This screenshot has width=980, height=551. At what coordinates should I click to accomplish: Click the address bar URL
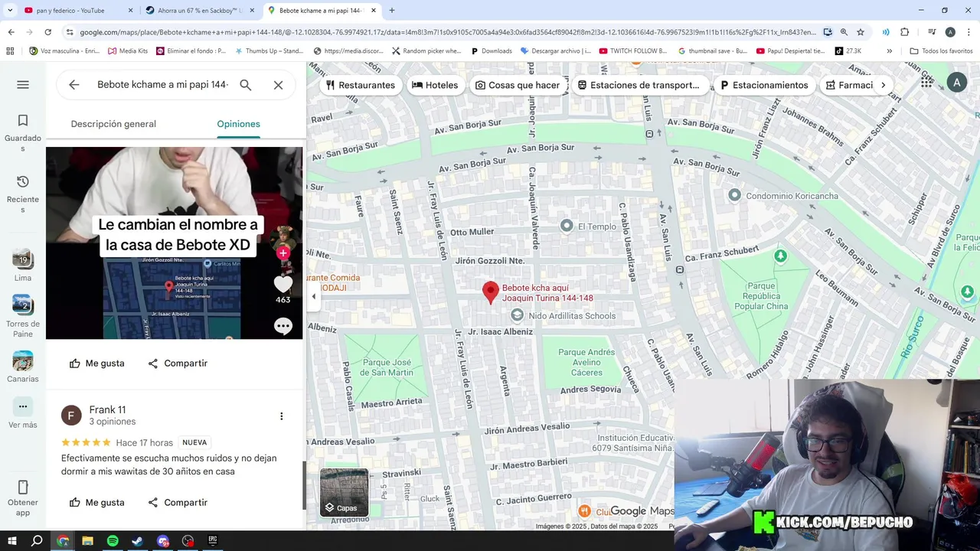click(x=448, y=32)
